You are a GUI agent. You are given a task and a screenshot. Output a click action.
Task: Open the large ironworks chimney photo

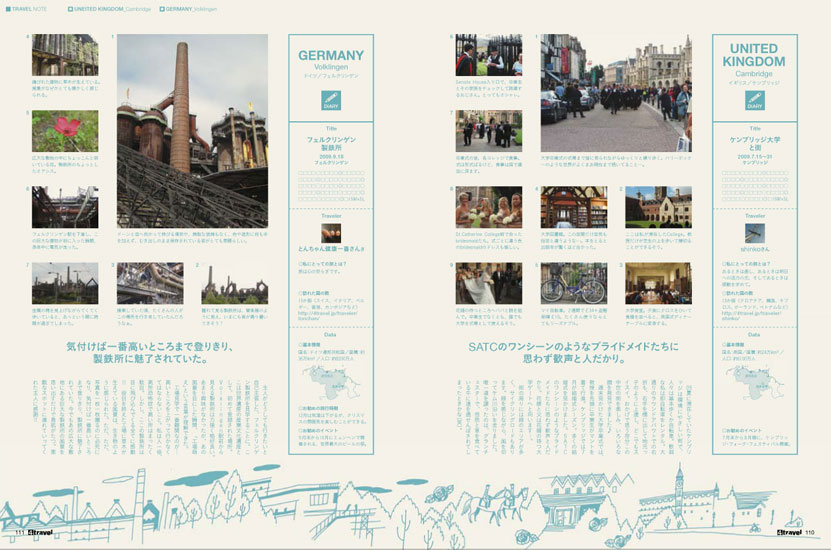coord(192,129)
